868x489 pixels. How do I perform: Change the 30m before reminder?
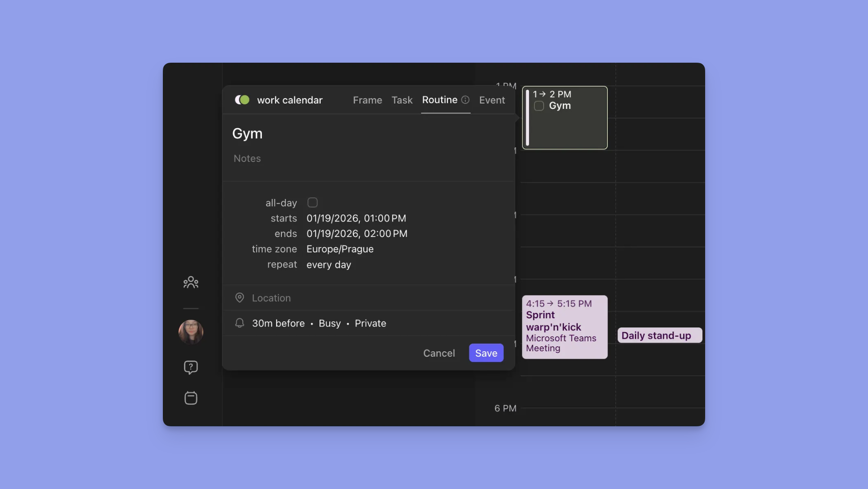278,323
